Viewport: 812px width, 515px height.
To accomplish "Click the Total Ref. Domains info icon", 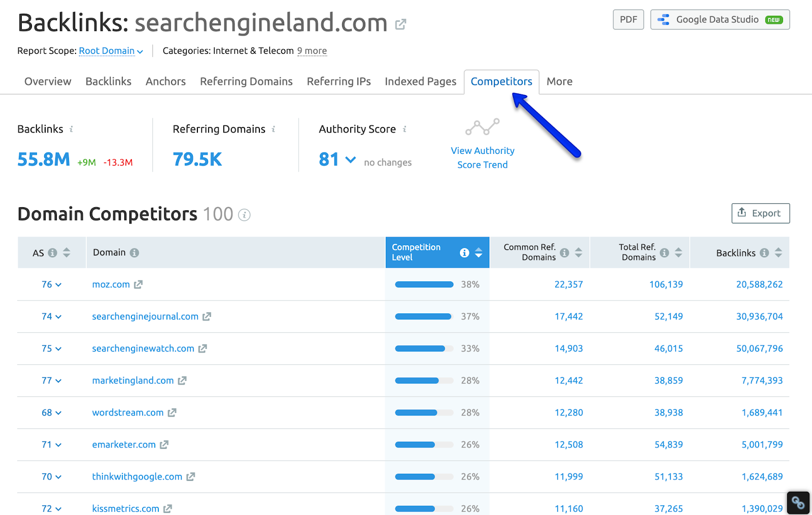I will (664, 253).
